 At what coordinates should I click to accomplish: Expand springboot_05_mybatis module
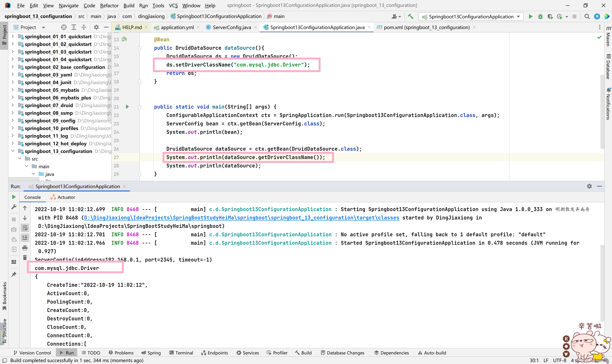tap(13, 90)
